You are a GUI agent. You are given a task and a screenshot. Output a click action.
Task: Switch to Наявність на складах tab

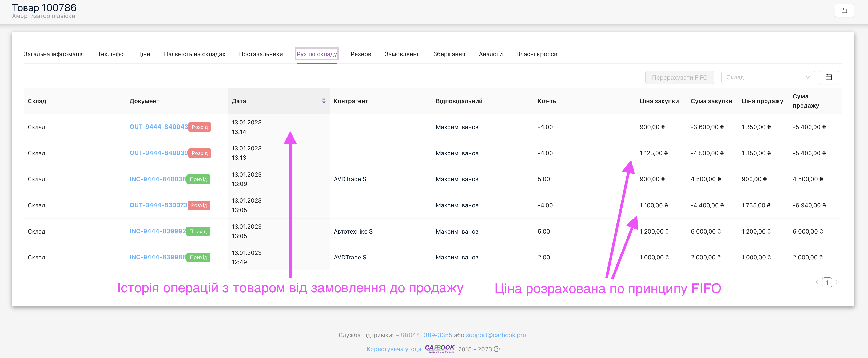[194, 54]
